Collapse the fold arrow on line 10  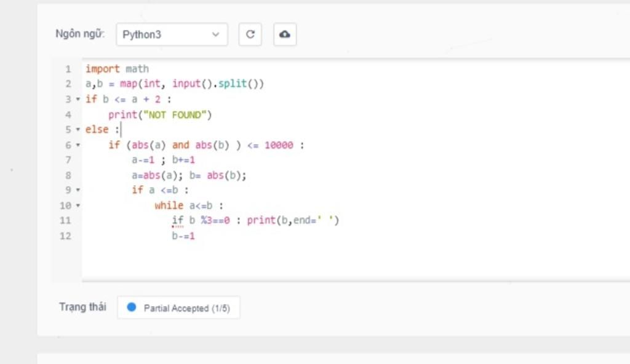pyautogui.click(x=78, y=205)
